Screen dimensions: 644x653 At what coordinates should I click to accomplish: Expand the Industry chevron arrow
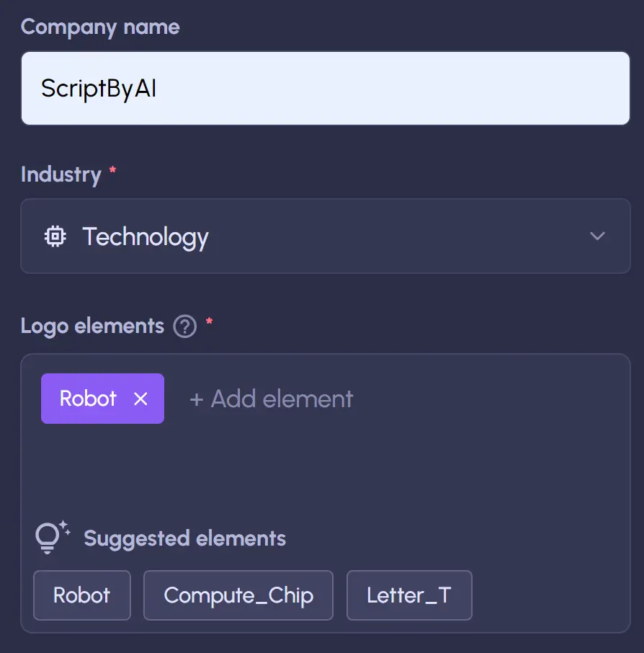pos(597,236)
